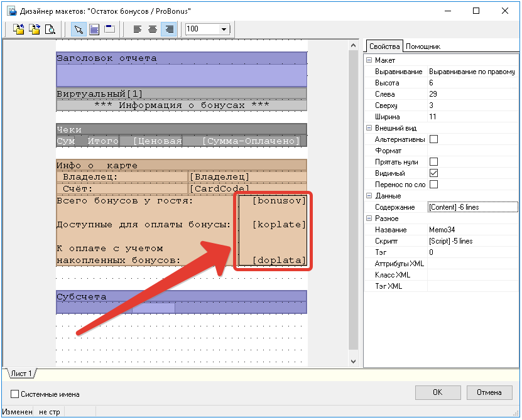Viewport: 522px width, 420px height.
Task: Switch to the Свойства tab
Action: [384, 46]
